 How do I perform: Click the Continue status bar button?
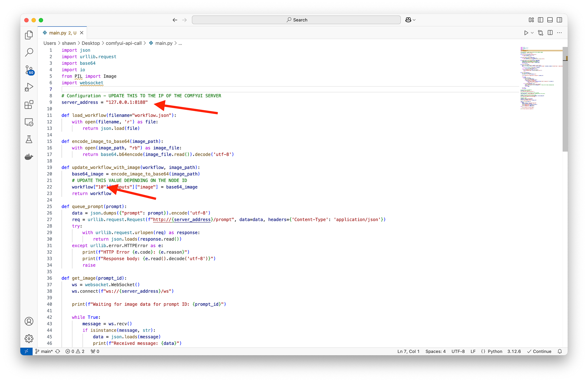tap(539, 351)
